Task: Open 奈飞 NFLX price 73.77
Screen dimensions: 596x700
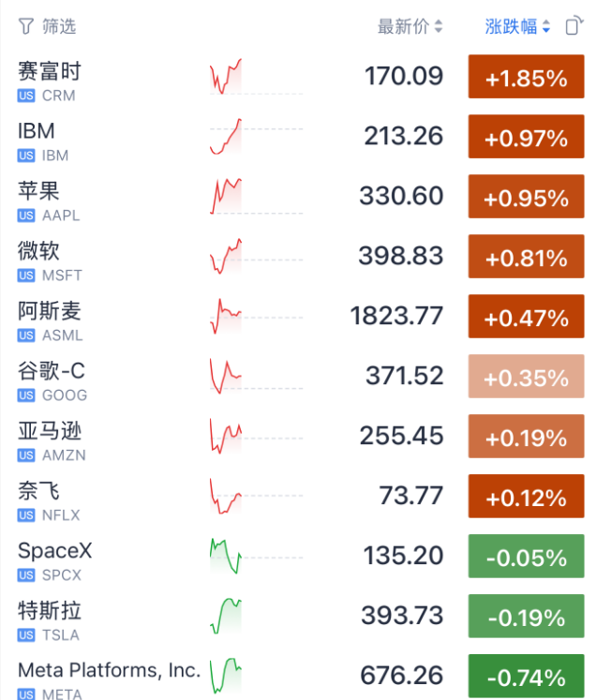Action: 411,496
